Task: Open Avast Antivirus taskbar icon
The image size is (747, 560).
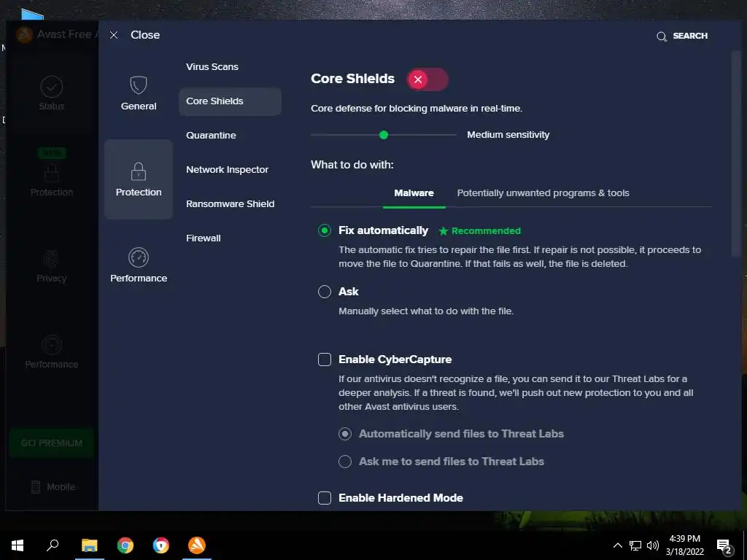Action: [x=197, y=545]
